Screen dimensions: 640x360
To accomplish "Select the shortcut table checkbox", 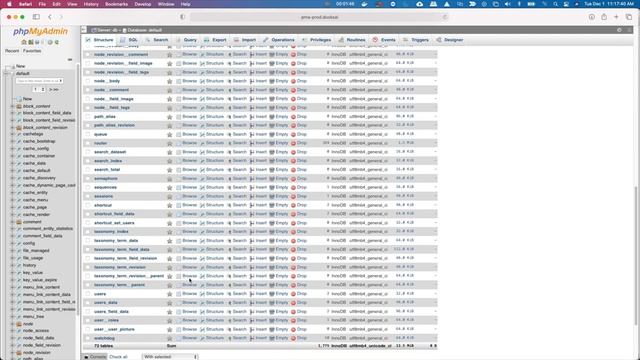I will click(x=87, y=205).
